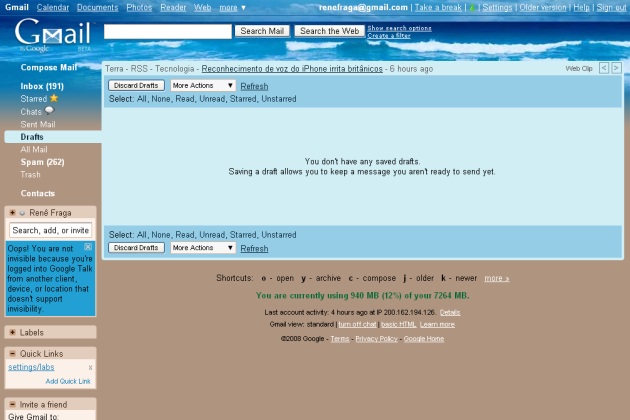Switch to Older version
The width and height of the screenshot is (630, 420).
542,7
